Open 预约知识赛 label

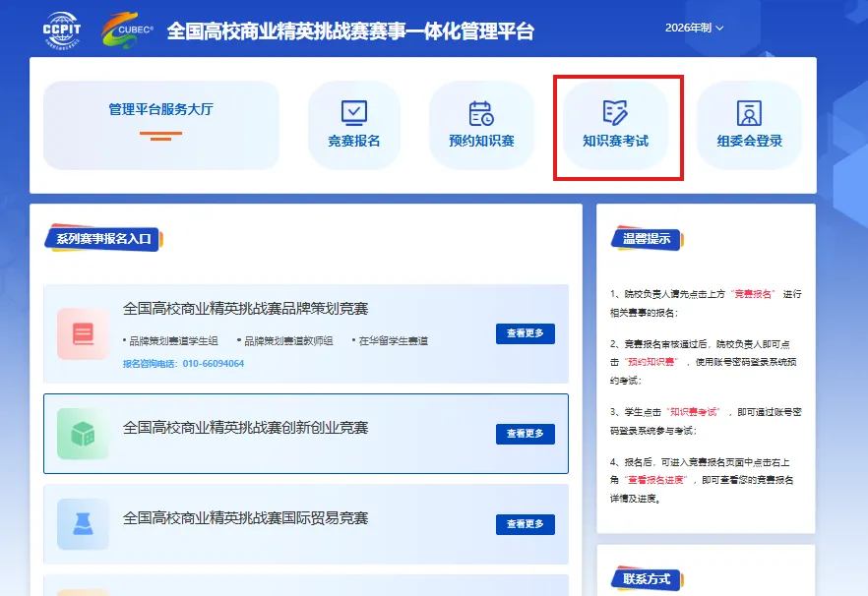481,141
